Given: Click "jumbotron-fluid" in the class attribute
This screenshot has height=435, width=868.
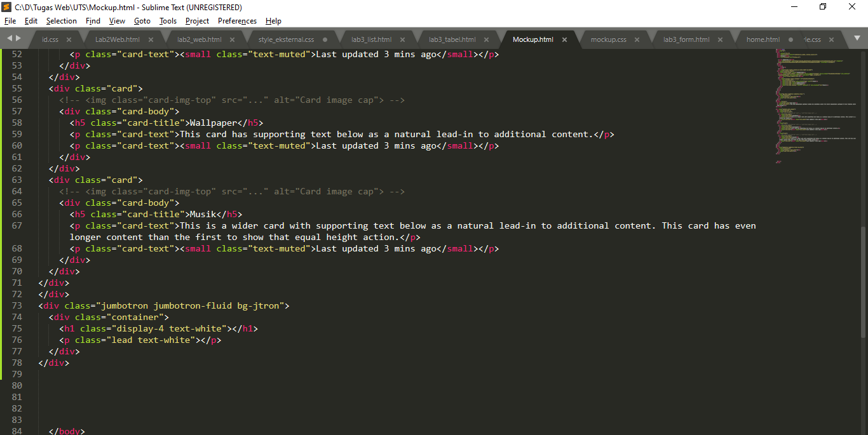Looking at the screenshot, I should [x=193, y=305].
